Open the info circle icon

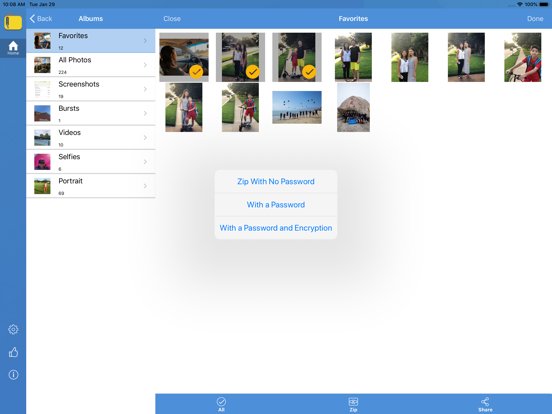(x=13, y=375)
